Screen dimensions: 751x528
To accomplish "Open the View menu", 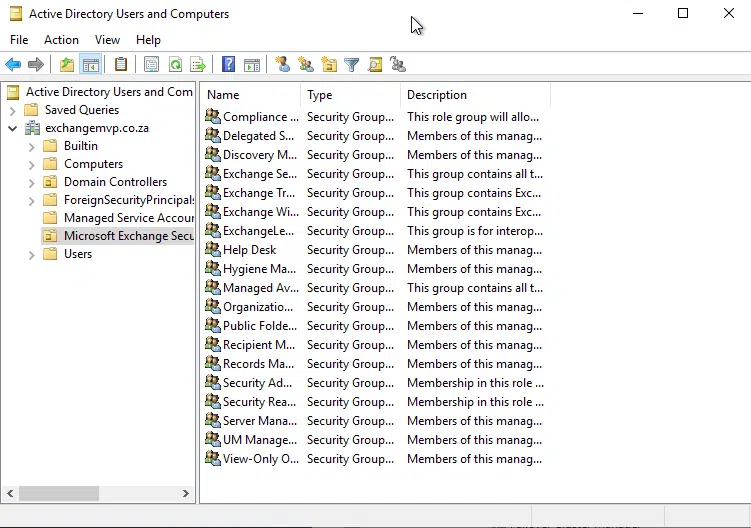I will [x=107, y=40].
